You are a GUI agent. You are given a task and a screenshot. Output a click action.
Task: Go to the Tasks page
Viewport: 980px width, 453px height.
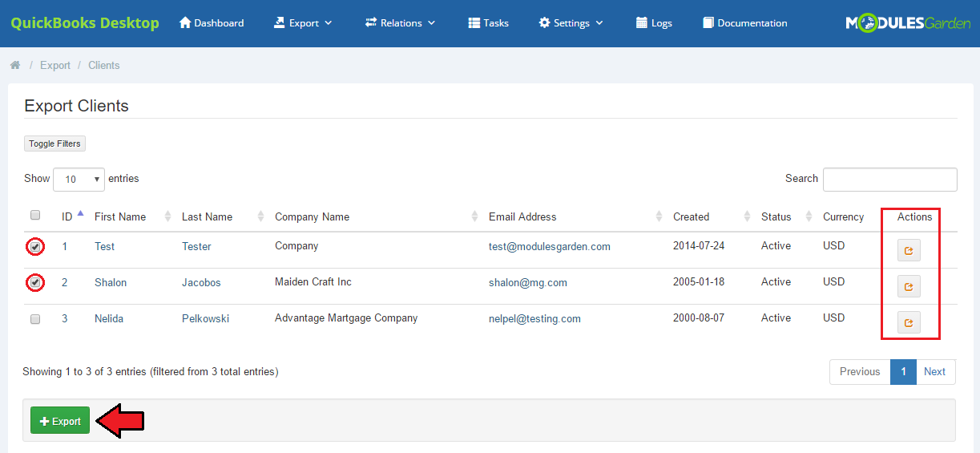tap(488, 23)
